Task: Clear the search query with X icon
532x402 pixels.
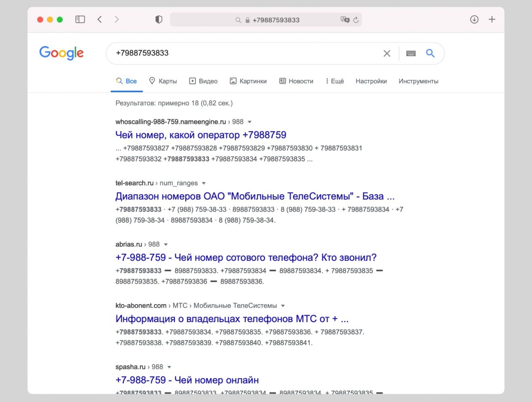Action: click(x=387, y=53)
